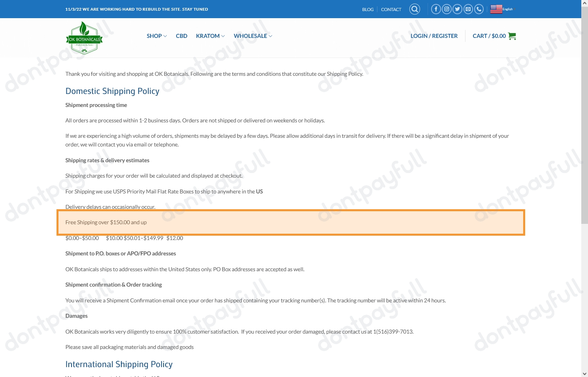Open the CBD menu item

coord(181,36)
